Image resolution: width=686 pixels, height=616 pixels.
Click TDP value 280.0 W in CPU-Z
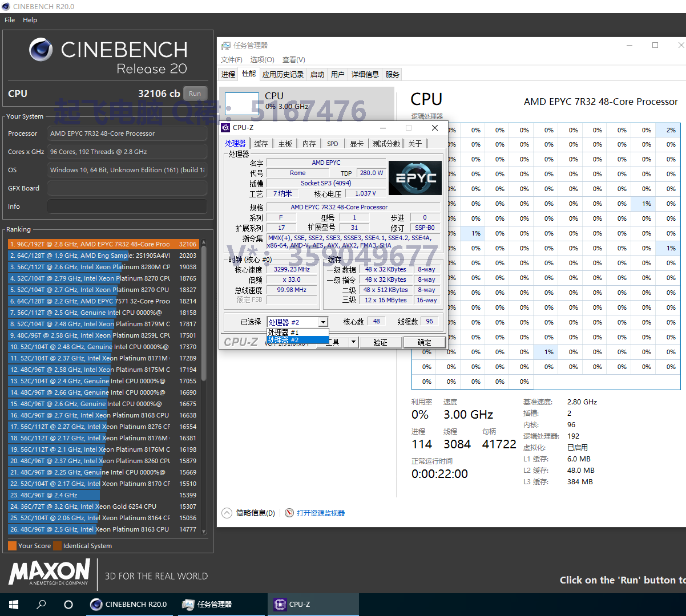click(x=372, y=173)
